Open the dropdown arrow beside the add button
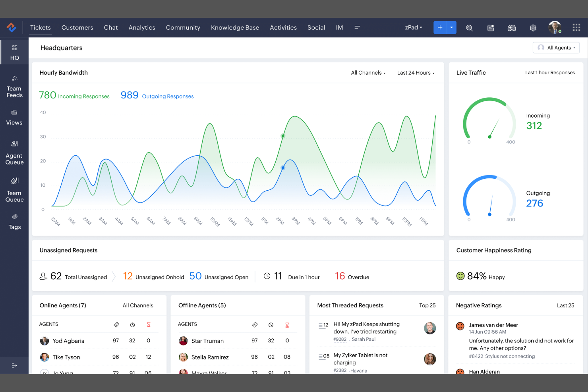Screen dimensions: 588x392 coord(451,27)
